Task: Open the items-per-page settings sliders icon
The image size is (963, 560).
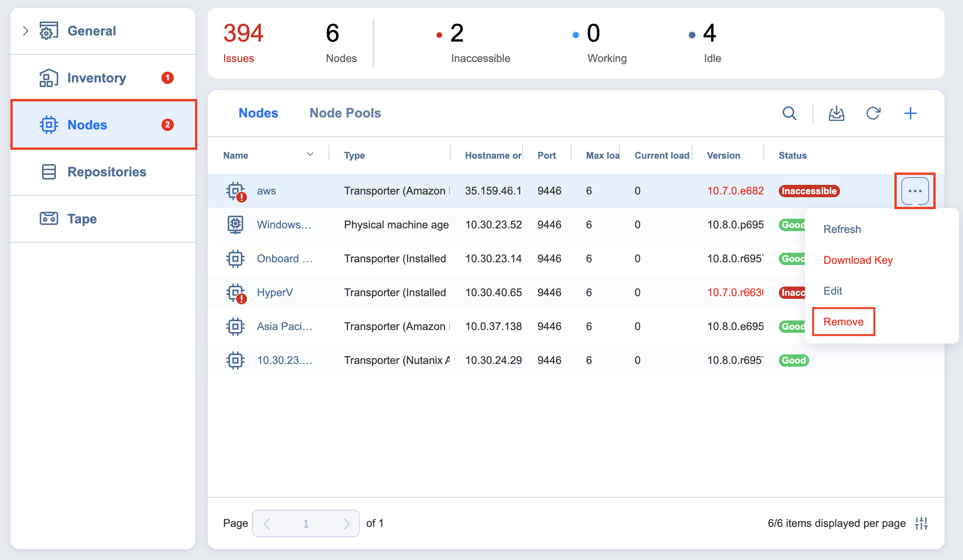Action: pos(921,523)
